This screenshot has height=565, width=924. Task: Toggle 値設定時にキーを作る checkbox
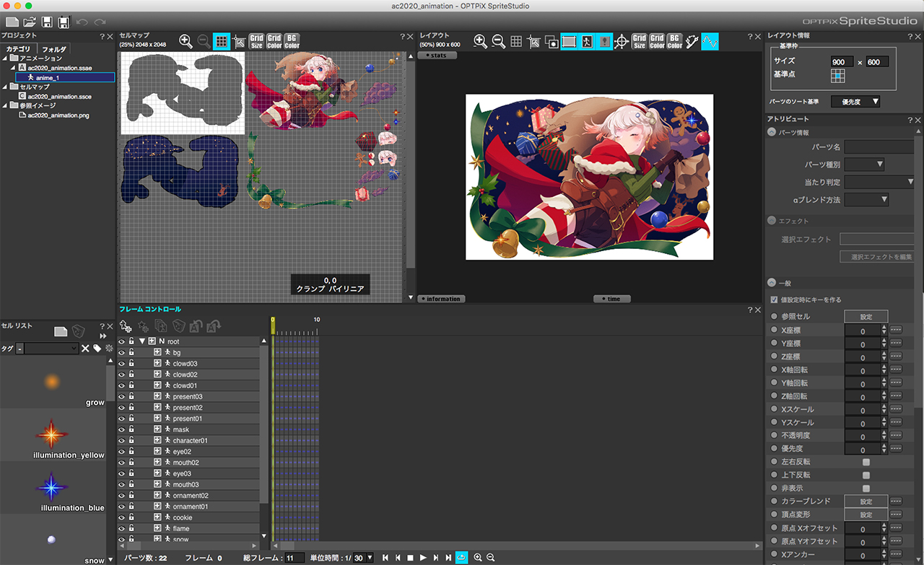tap(775, 299)
